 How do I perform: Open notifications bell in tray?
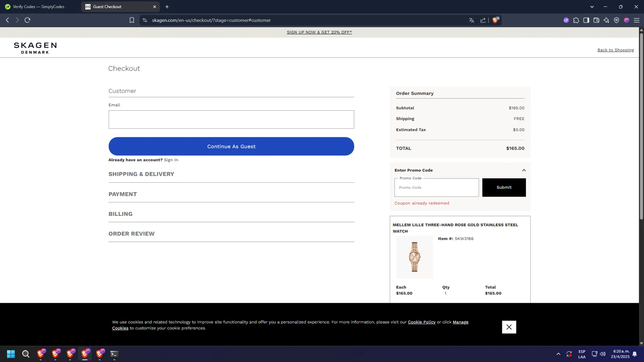(635, 354)
